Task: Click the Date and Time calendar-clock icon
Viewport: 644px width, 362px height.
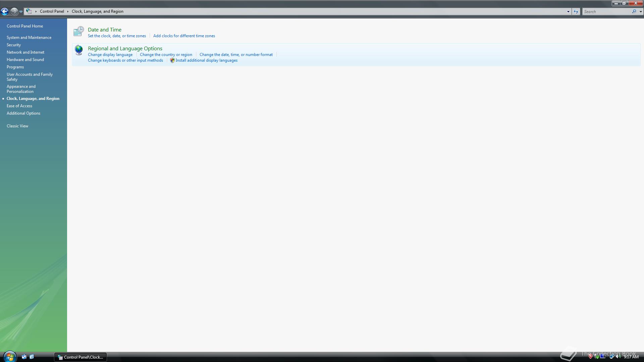Action: [x=78, y=32]
